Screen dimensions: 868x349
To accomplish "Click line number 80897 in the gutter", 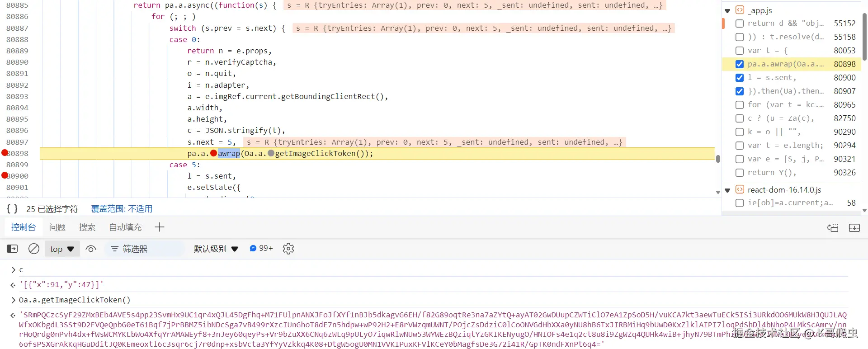I will coord(17,142).
